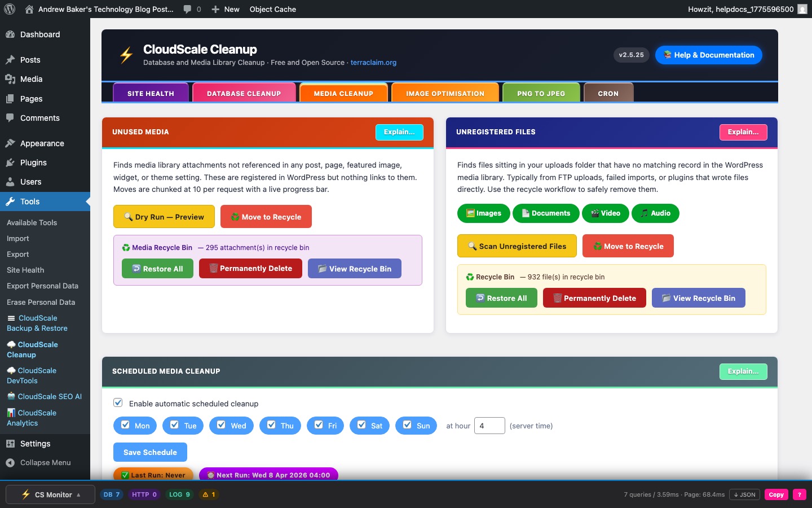Expand Explain for Unused Media
The height and width of the screenshot is (508, 812).
pos(399,132)
